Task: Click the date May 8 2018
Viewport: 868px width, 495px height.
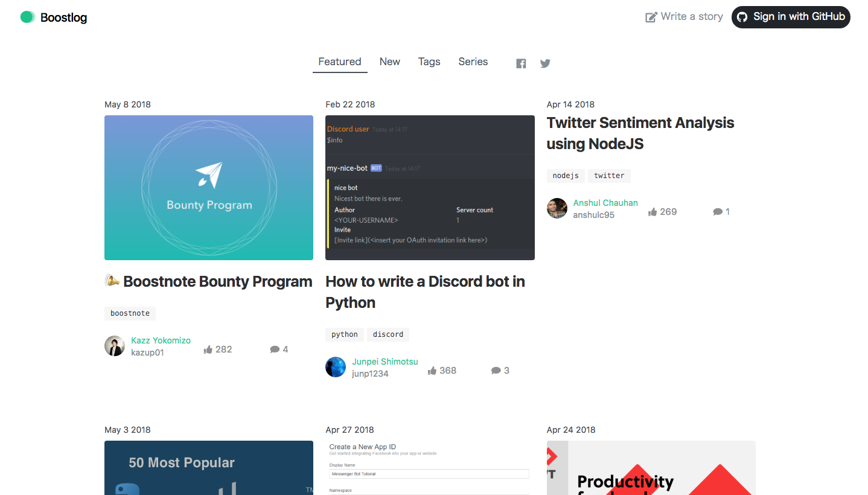Action: [x=127, y=104]
